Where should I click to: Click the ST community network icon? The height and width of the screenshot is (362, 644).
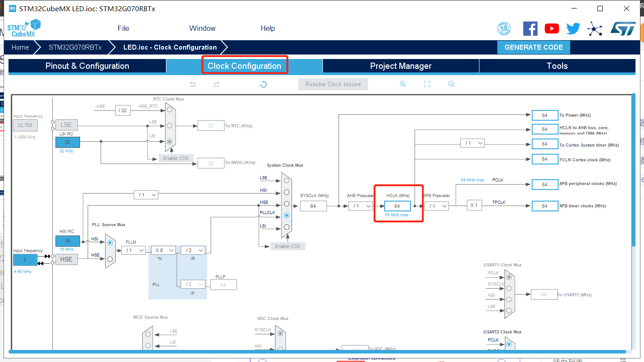595,29
